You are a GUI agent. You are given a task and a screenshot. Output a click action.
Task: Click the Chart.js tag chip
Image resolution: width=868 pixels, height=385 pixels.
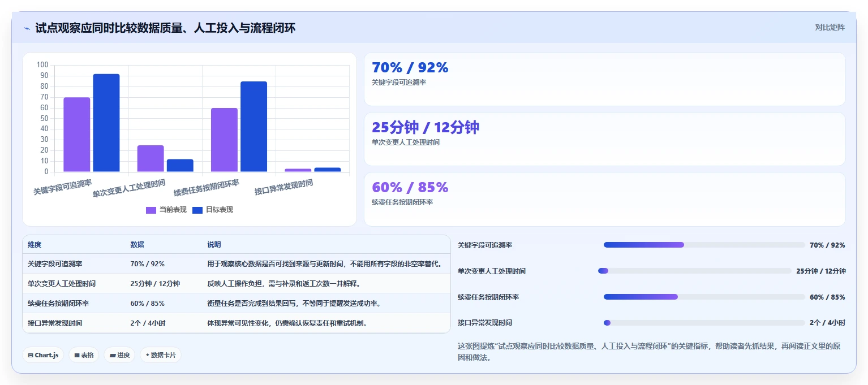[x=43, y=355]
